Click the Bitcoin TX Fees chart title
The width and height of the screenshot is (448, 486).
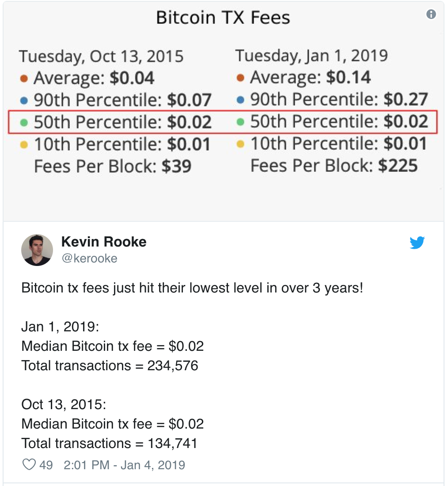click(x=223, y=17)
